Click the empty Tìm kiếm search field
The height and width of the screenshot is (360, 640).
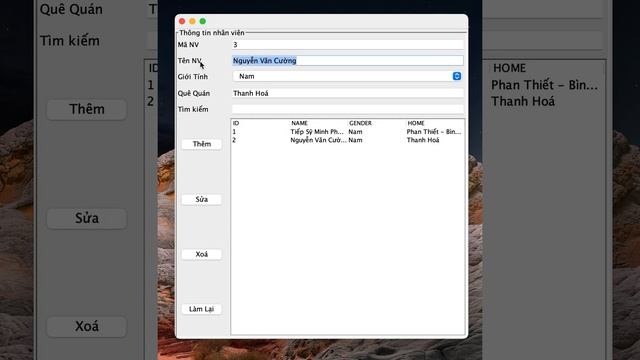coord(348,109)
